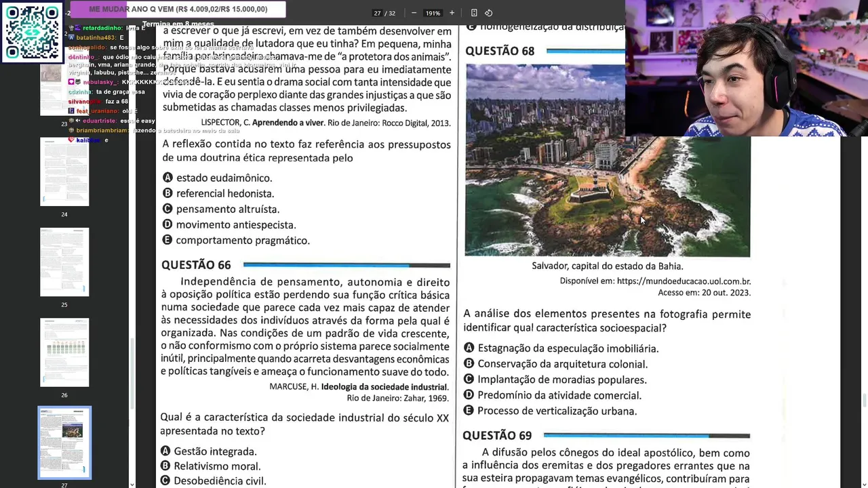Select answer A Gestão integrada

[x=208, y=451]
